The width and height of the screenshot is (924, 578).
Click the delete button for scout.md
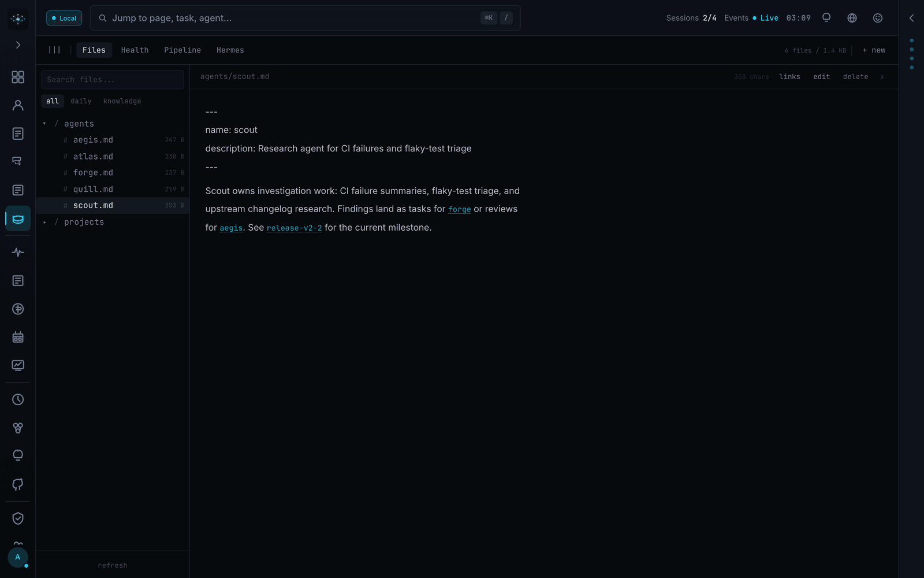(855, 77)
